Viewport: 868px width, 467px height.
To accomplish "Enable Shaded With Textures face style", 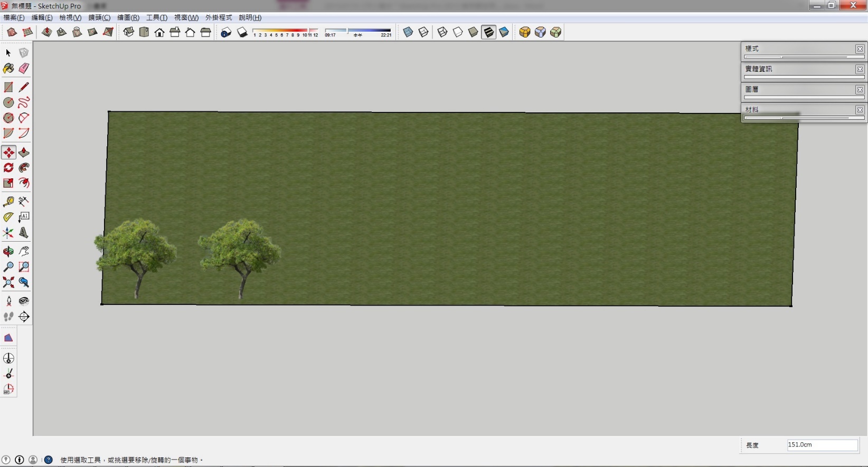I will [489, 32].
